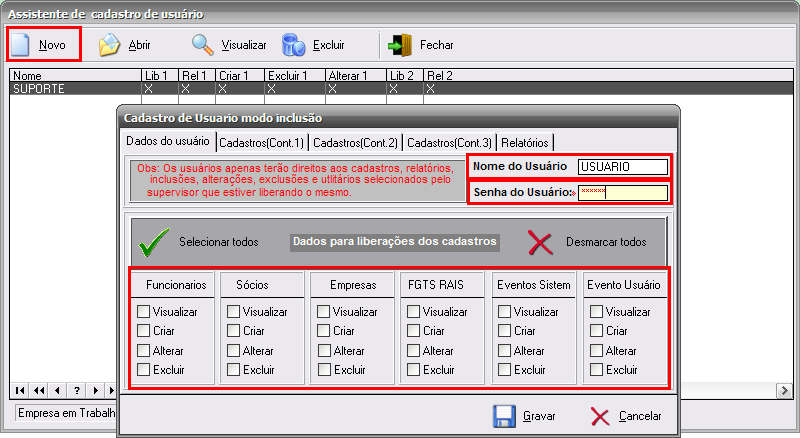The height and width of the screenshot is (438, 800).
Task: Check Alterar under Funcionarios
Action: [143, 351]
